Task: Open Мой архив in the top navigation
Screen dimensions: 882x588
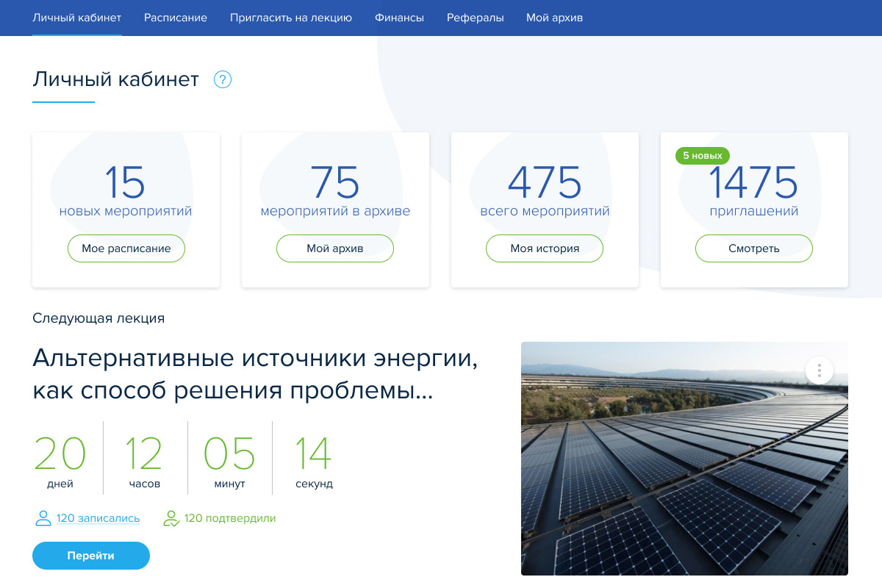Action: point(554,18)
